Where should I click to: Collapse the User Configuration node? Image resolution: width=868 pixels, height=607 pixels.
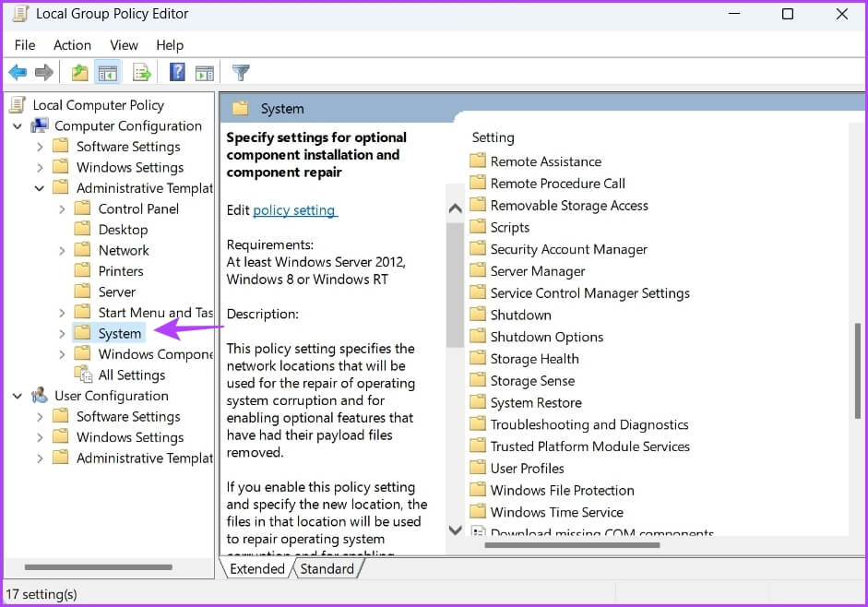[18, 396]
